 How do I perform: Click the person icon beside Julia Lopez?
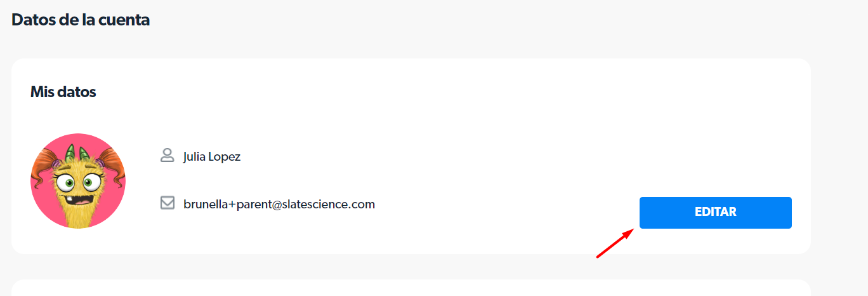point(168,156)
